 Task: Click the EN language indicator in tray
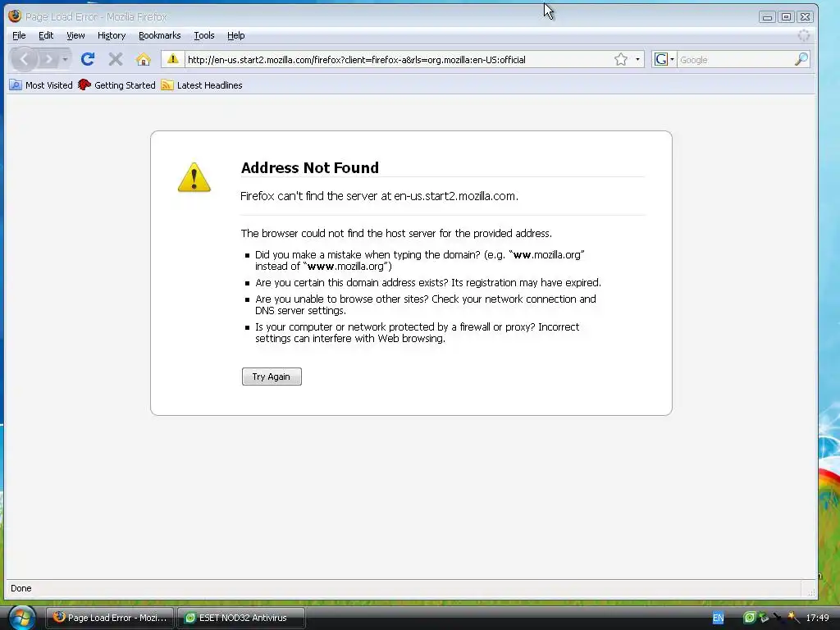[x=718, y=618]
